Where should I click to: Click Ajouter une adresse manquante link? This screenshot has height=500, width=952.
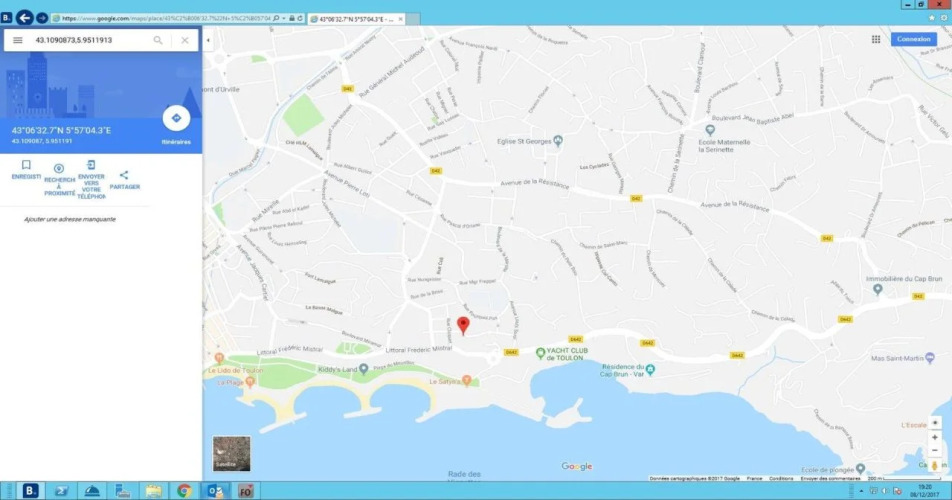pos(70,219)
